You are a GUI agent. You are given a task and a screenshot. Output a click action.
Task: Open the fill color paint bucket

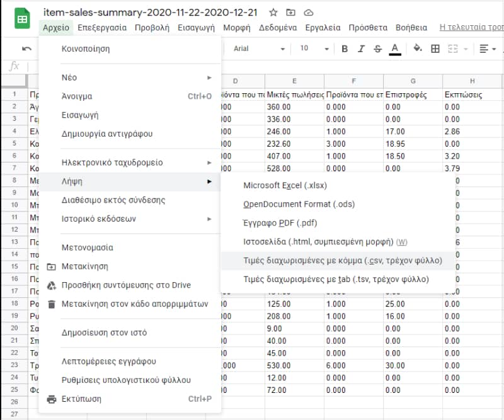(x=417, y=48)
